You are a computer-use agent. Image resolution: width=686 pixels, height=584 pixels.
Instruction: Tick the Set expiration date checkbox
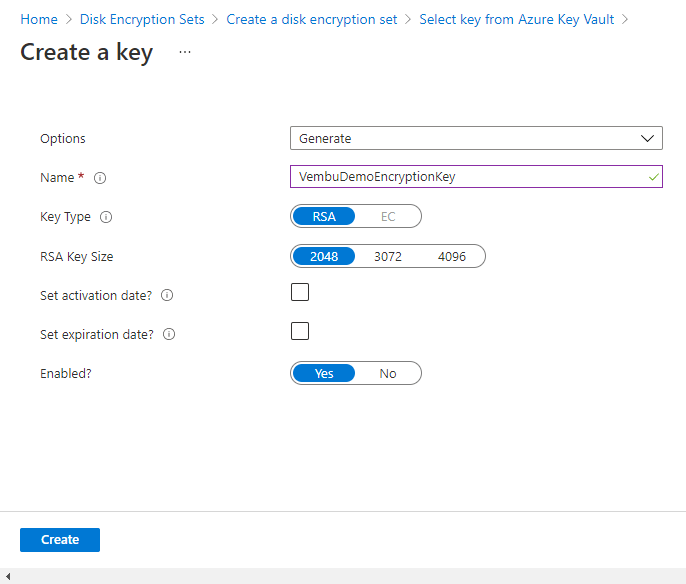[300, 332]
